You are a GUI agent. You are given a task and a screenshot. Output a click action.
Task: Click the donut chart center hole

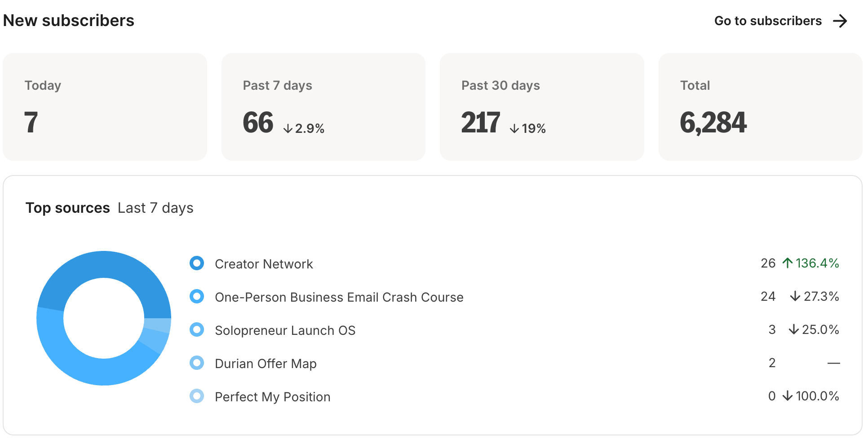[x=104, y=318]
